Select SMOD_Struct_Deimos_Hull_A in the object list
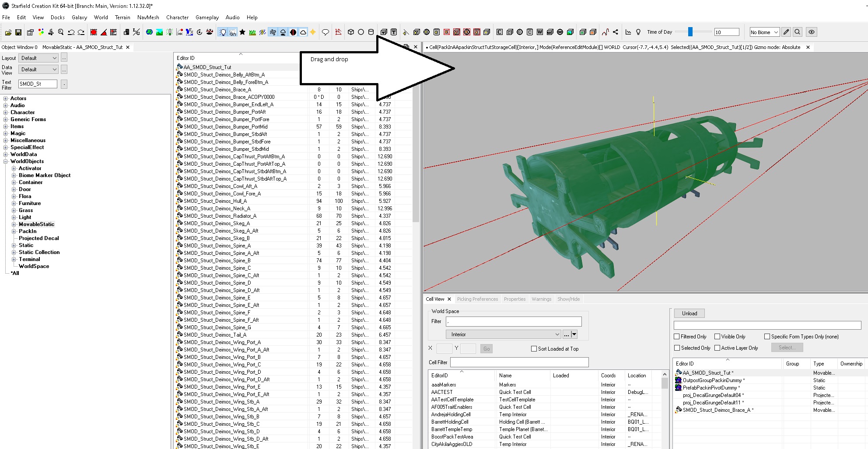Viewport: 868px width, 449px height. click(x=215, y=201)
